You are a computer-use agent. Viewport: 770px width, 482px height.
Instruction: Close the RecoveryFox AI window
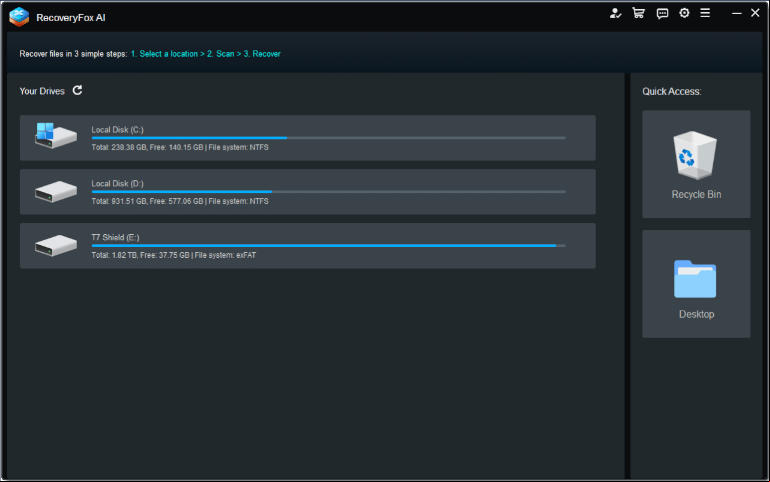[x=755, y=13]
